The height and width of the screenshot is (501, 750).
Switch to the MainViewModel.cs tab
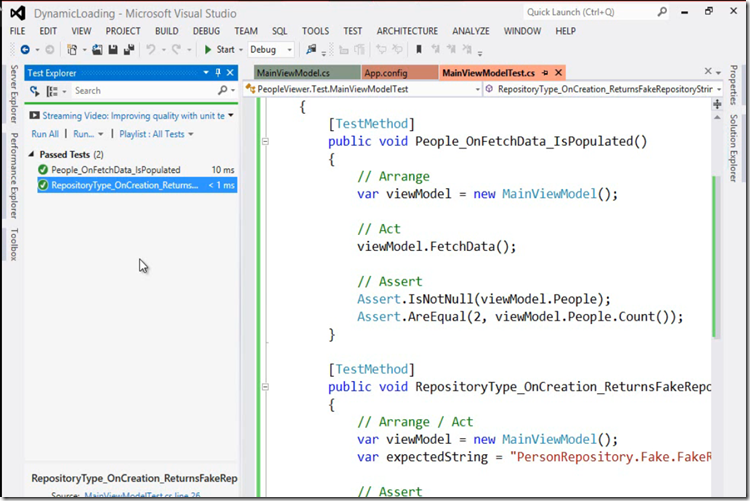[x=307, y=73]
